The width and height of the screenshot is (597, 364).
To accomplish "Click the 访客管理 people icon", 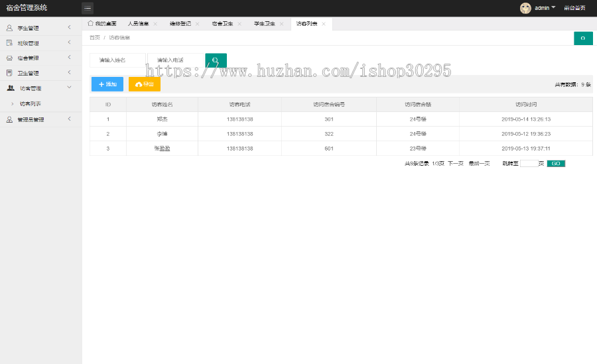I will [11, 88].
